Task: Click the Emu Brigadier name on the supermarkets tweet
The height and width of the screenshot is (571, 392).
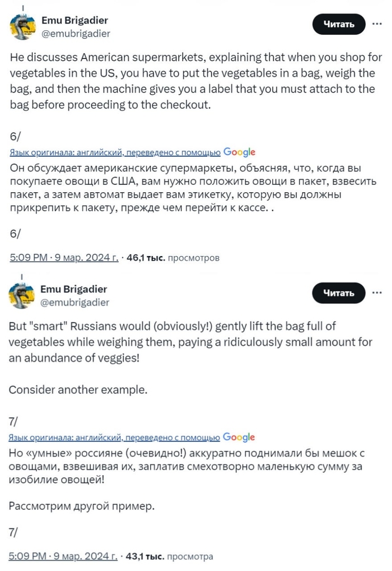Action: pyautogui.click(x=74, y=21)
